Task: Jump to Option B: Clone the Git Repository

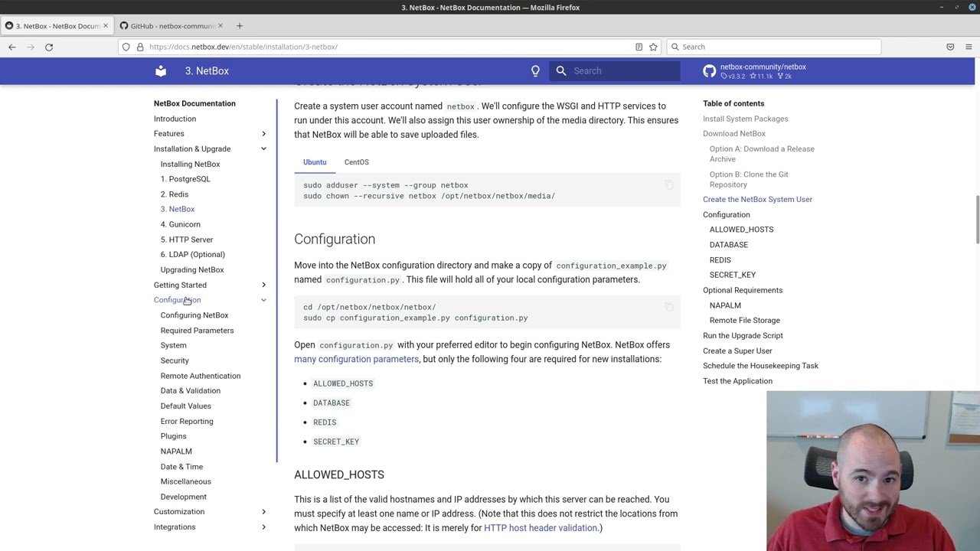Action: tap(749, 179)
